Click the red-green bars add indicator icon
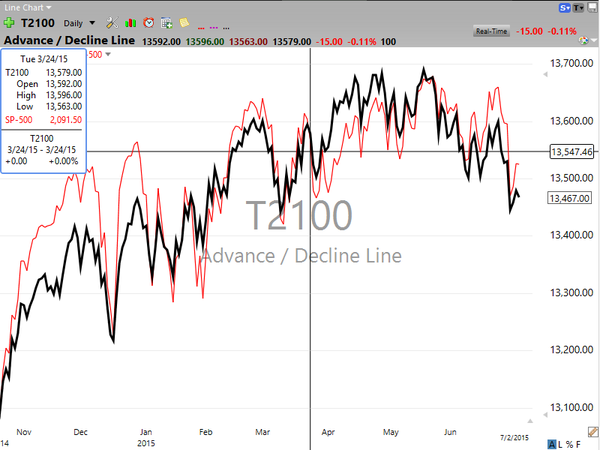The image size is (600, 450). (130, 23)
